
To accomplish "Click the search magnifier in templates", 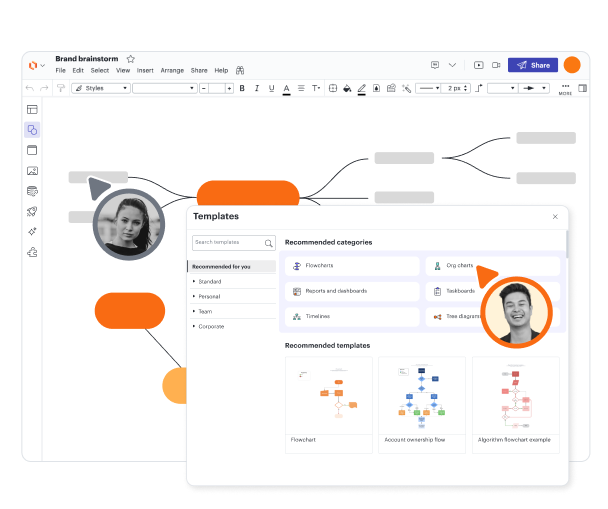I will click(x=269, y=243).
